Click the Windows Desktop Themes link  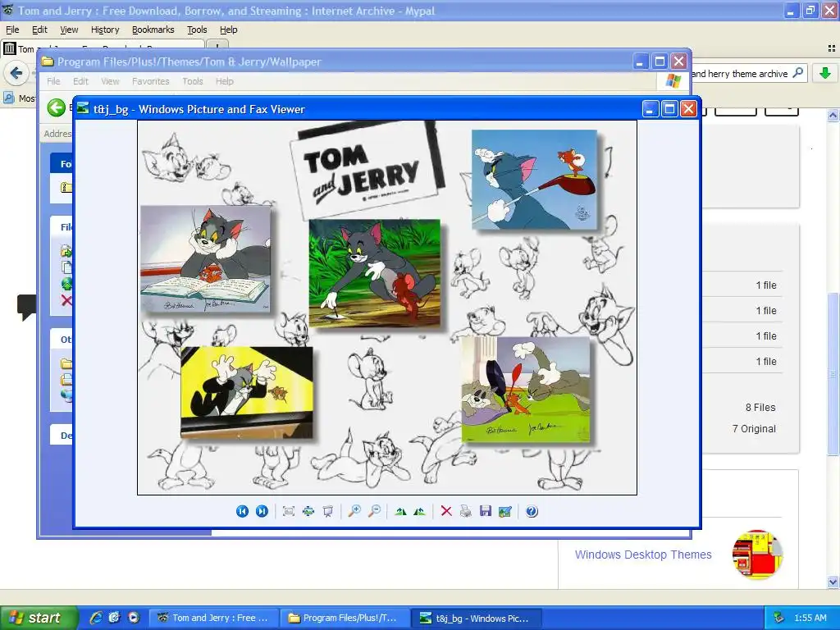click(x=643, y=555)
